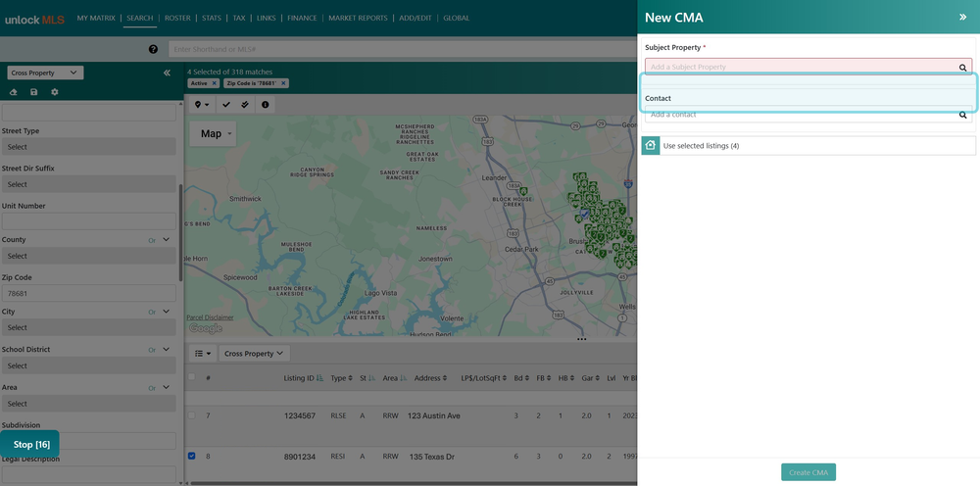Open the Map view type dropdown
Image resolution: width=980 pixels, height=486 pixels.
[x=213, y=133]
